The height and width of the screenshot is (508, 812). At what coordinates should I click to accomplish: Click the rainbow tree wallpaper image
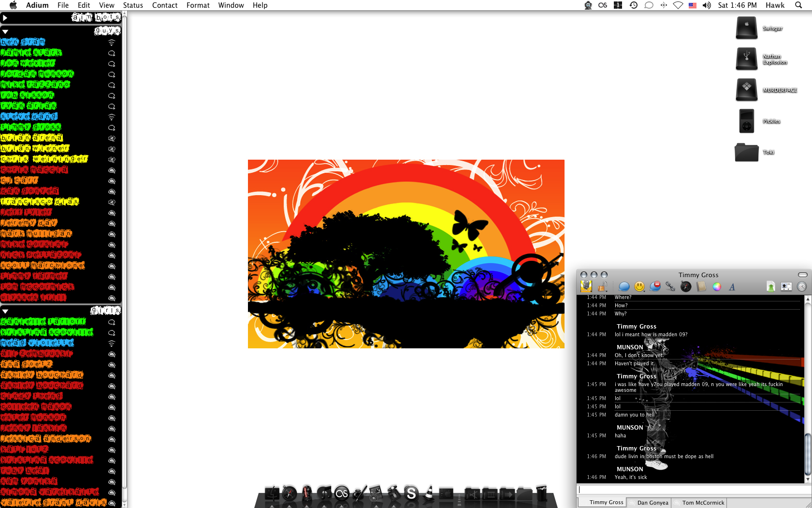(406, 254)
